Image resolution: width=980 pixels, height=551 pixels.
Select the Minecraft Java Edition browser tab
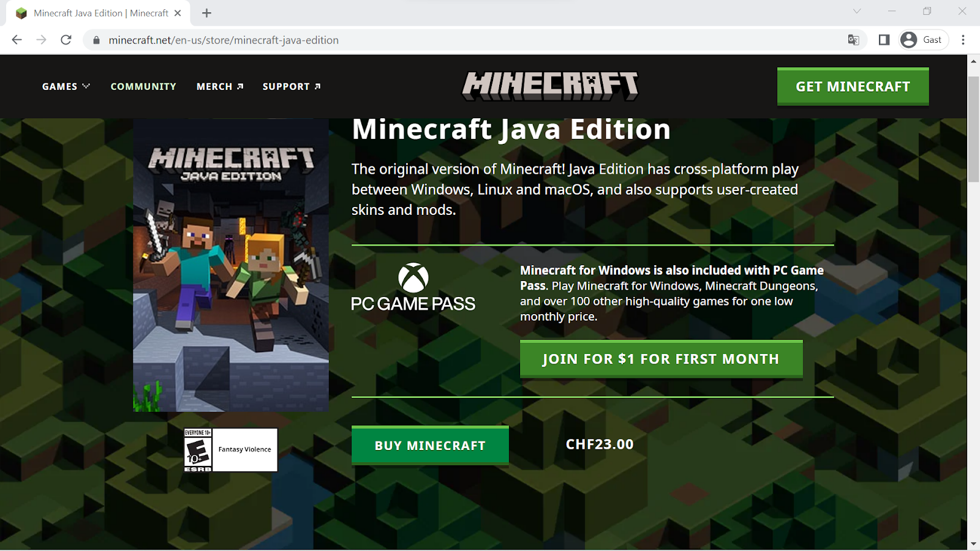coord(98,13)
